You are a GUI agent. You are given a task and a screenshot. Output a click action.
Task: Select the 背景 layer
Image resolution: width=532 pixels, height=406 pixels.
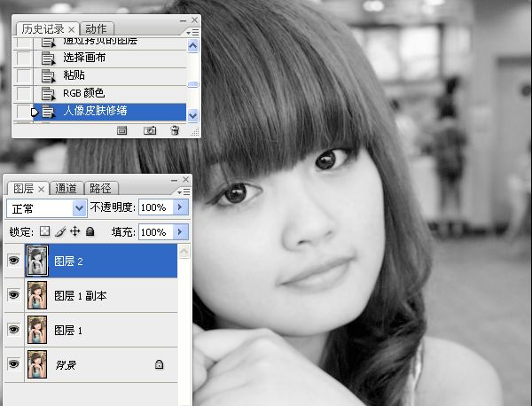tap(101, 364)
